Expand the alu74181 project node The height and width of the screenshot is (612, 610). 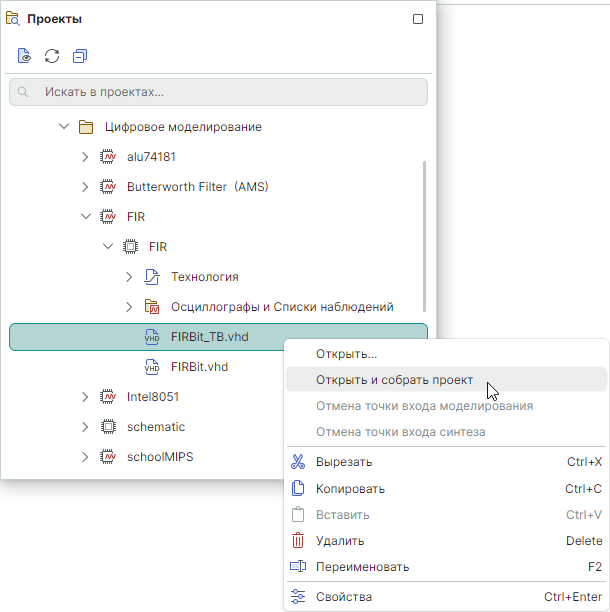point(86,157)
